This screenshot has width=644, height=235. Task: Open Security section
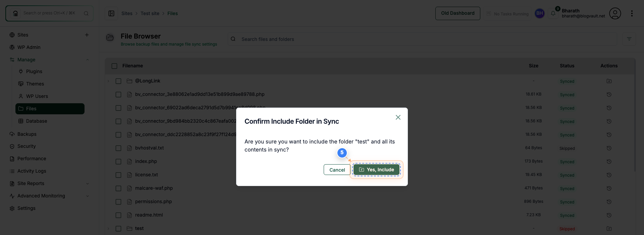[26, 146]
